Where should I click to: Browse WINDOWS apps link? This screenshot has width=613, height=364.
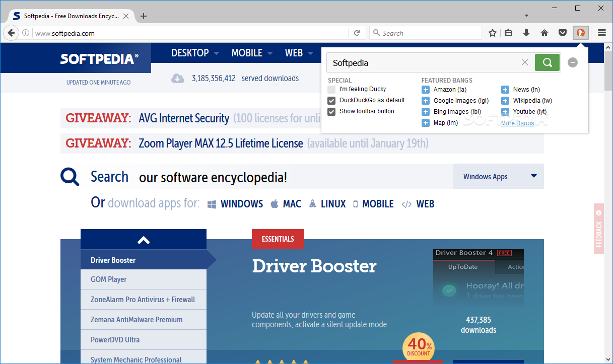(235, 204)
